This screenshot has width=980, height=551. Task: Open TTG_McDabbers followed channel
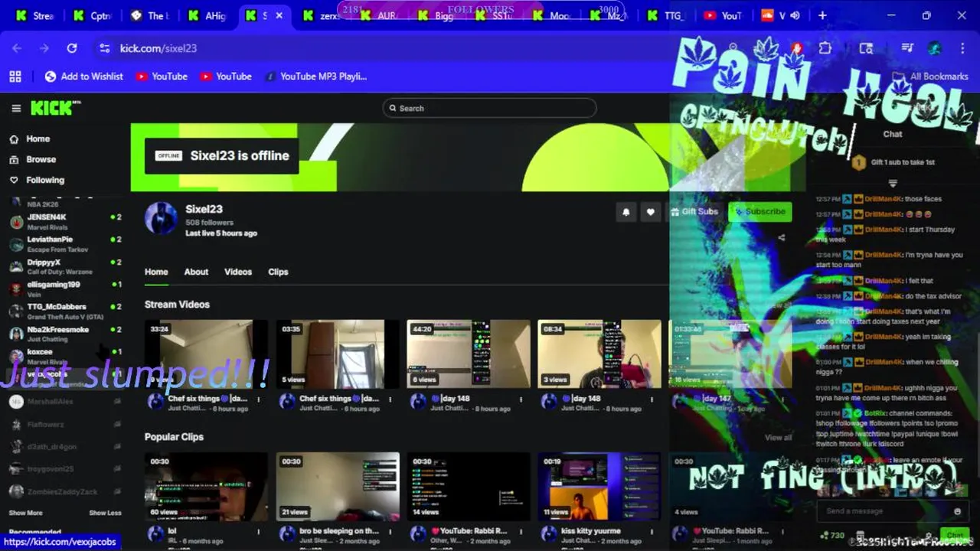(64, 311)
